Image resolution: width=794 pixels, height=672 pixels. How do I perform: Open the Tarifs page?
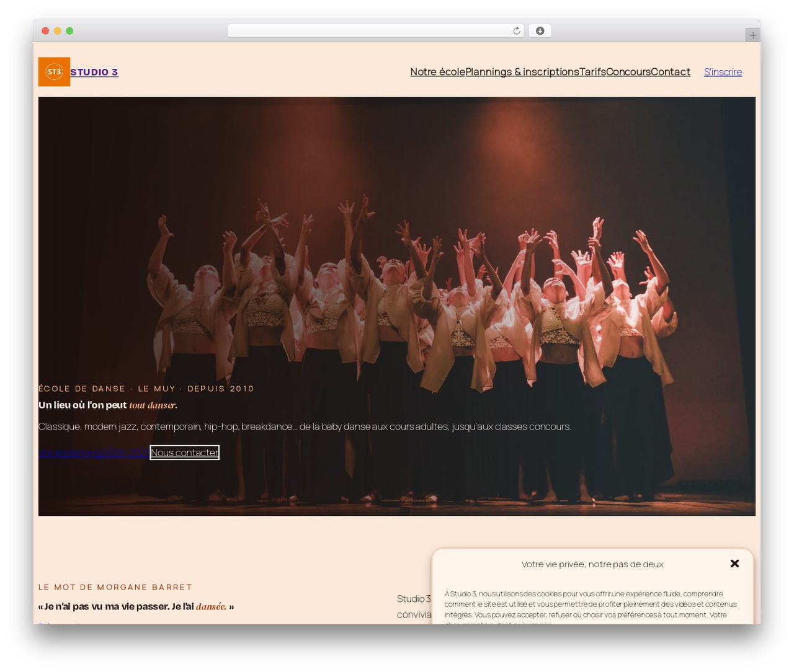point(592,72)
